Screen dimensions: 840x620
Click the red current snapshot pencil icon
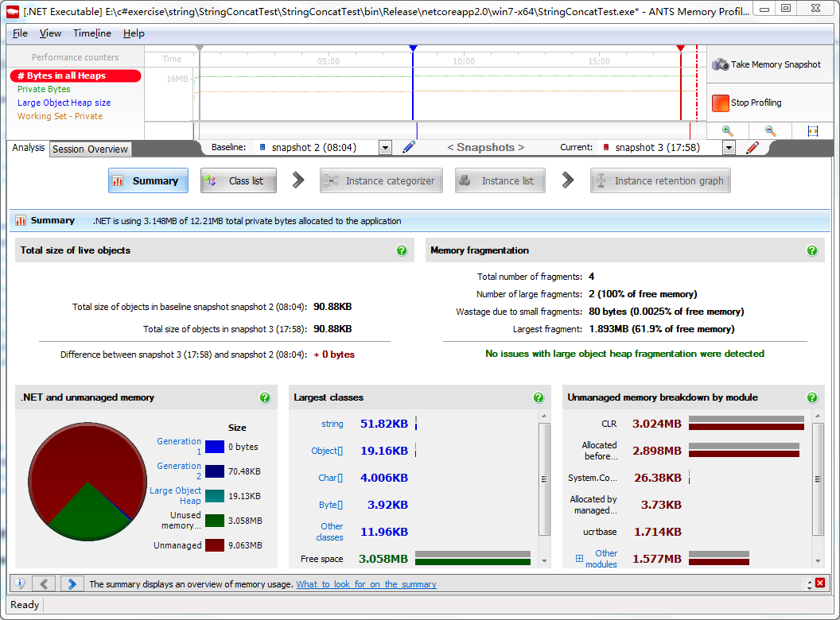coord(752,147)
